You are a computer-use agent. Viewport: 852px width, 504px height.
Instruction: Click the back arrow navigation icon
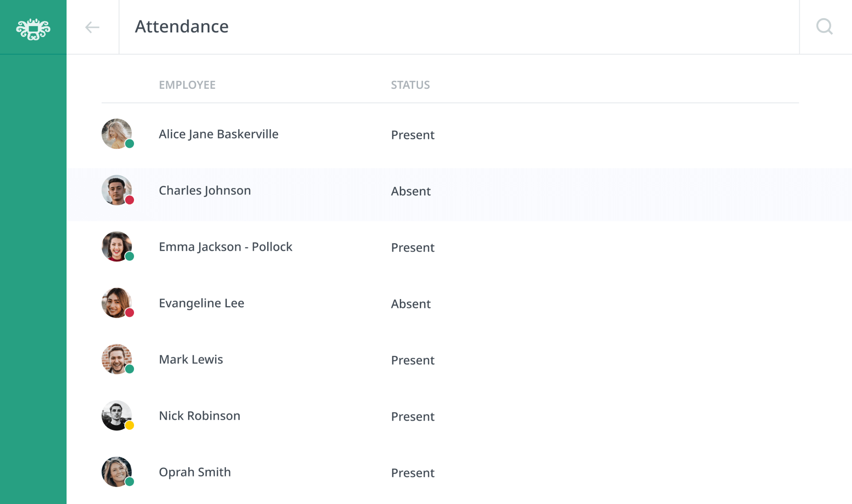coord(92,27)
